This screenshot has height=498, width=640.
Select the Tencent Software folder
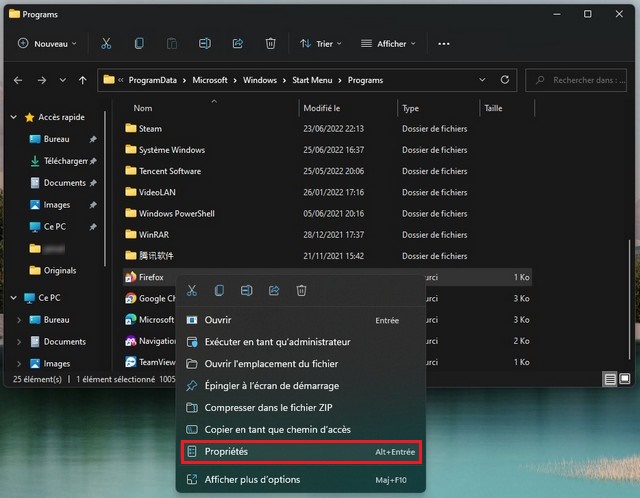click(x=327, y=171)
